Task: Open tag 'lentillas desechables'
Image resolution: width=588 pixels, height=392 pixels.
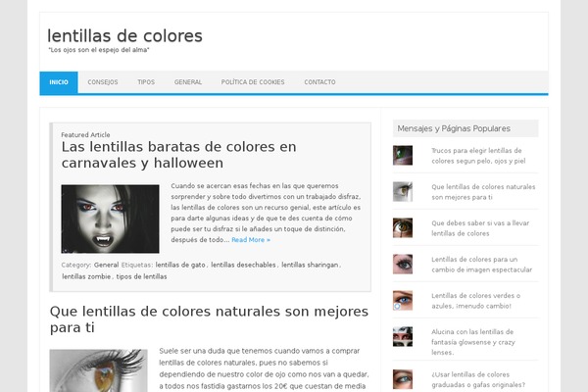Action: 243,265
